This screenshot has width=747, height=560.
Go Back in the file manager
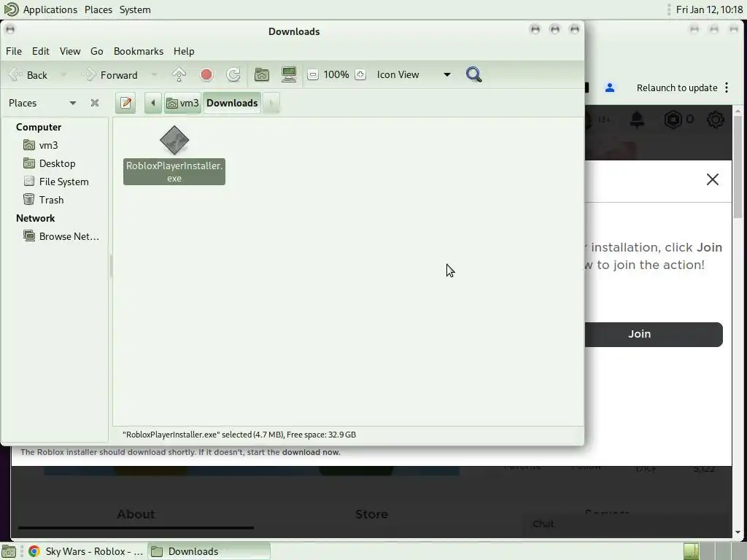(28, 75)
